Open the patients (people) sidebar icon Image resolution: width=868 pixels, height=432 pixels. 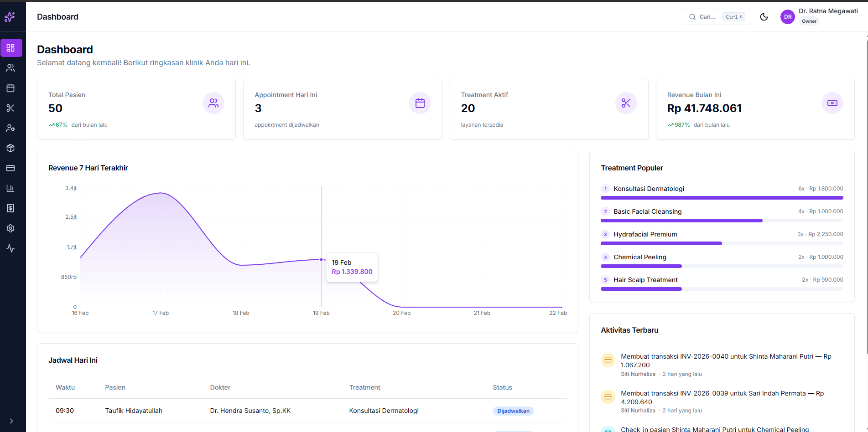(x=10, y=68)
